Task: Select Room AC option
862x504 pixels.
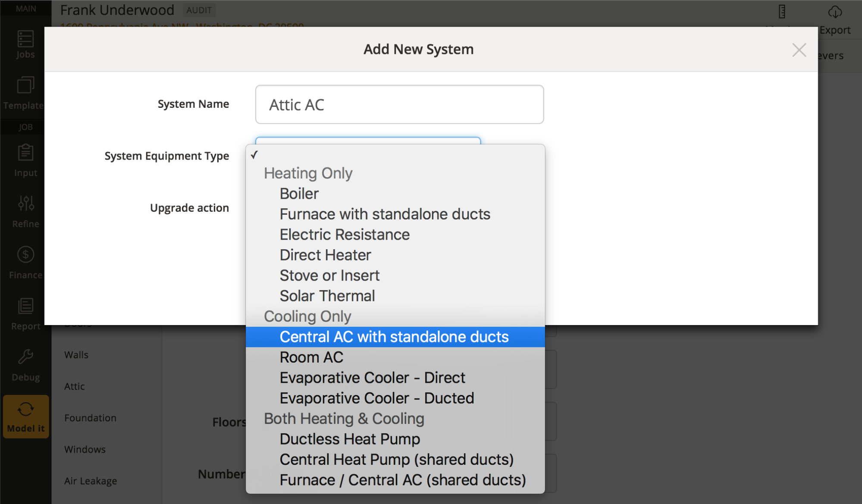Action: click(x=395, y=357)
